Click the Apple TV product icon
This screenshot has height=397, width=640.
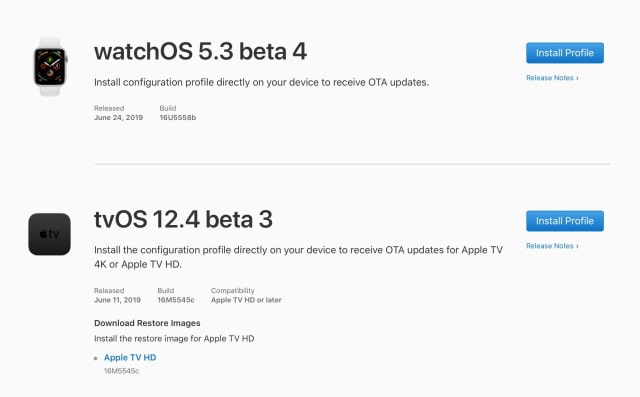[49, 234]
